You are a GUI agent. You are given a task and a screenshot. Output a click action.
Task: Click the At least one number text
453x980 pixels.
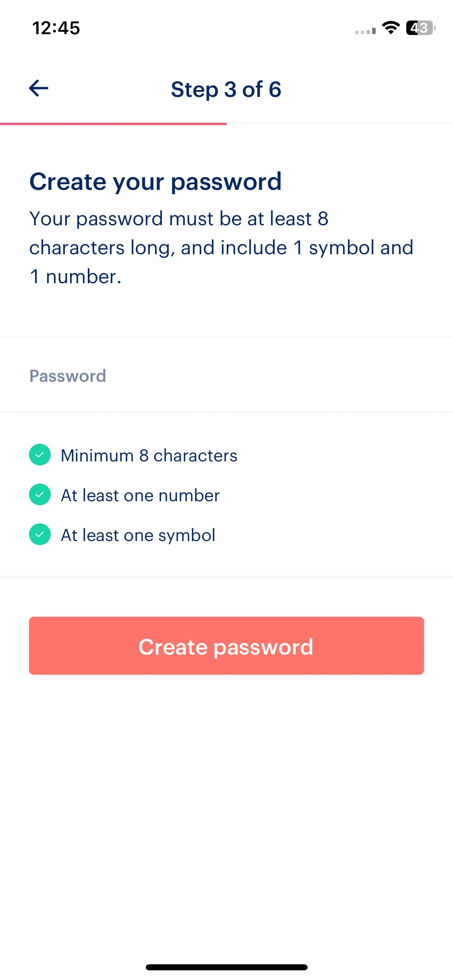pos(140,495)
